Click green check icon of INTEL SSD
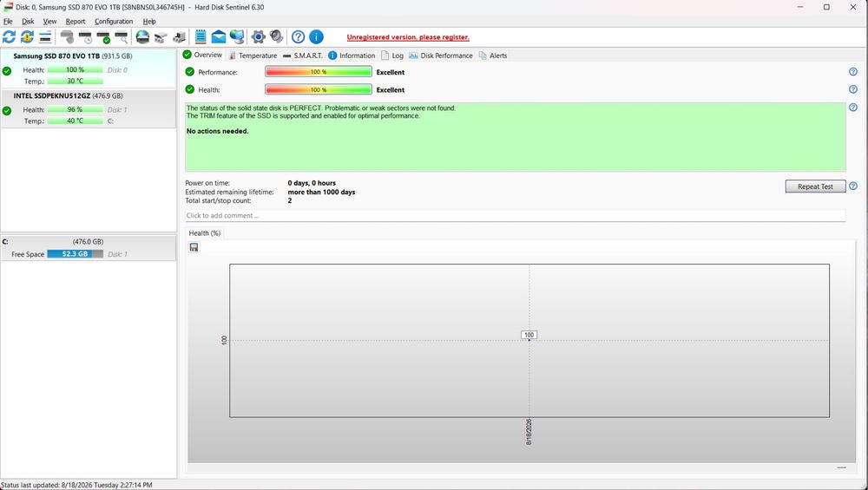The image size is (868, 490). click(x=7, y=111)
